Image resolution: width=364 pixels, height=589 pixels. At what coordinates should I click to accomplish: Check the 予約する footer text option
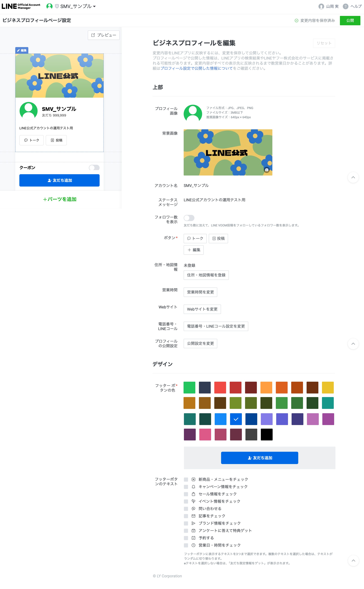click(186, 538)
